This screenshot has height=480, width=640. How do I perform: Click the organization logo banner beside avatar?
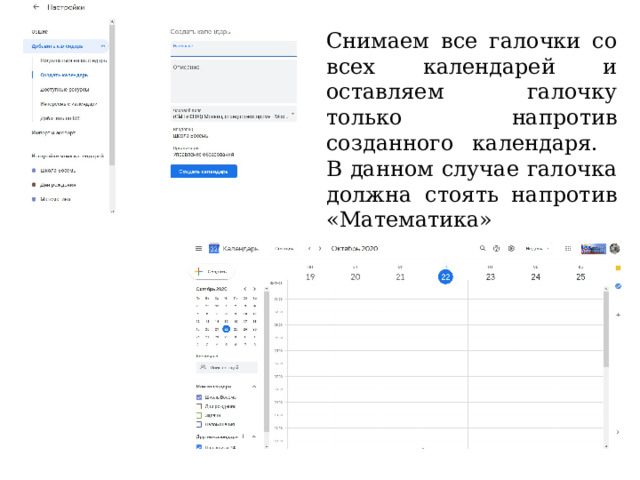(x=593, y=248)
